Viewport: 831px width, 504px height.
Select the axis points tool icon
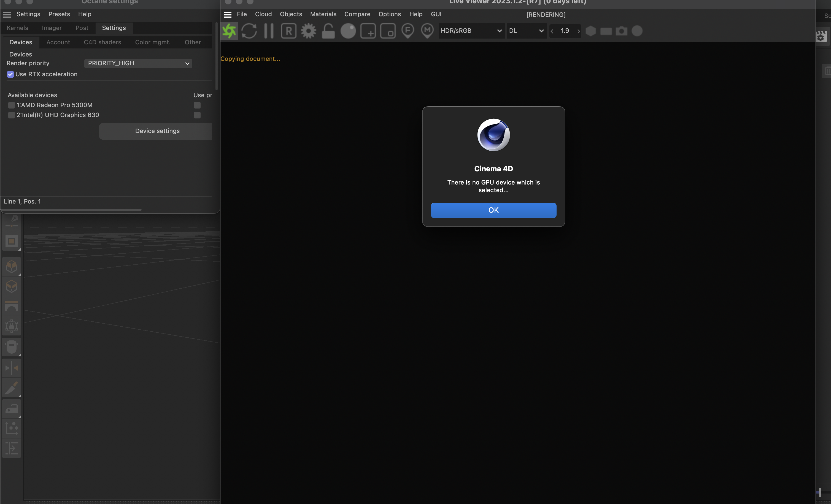[x=12, y=429]
